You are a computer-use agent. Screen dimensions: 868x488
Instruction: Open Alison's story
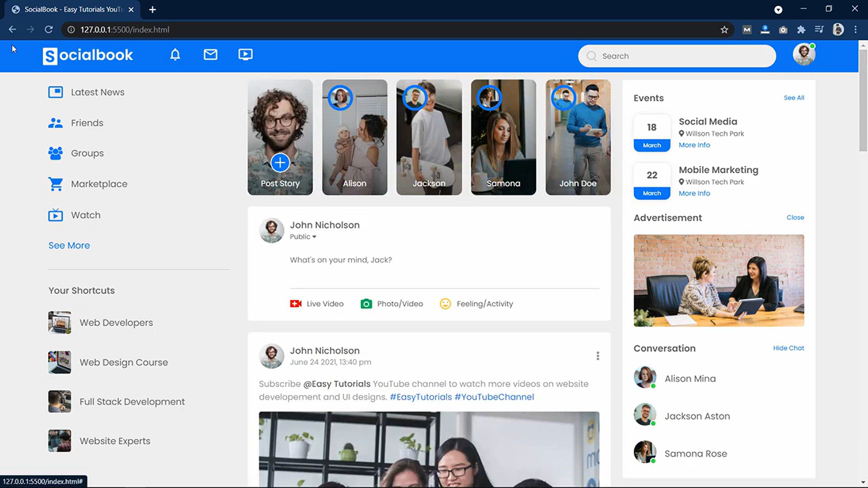pos(354,137)
